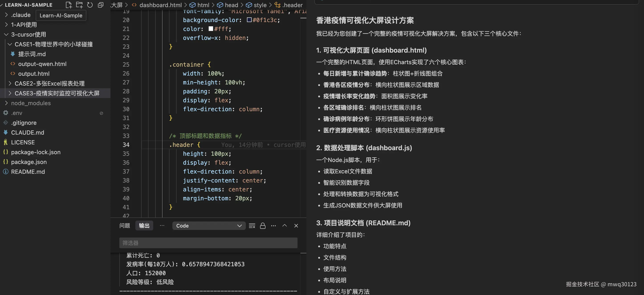Create a new file in the Explorer

(69, 5)
